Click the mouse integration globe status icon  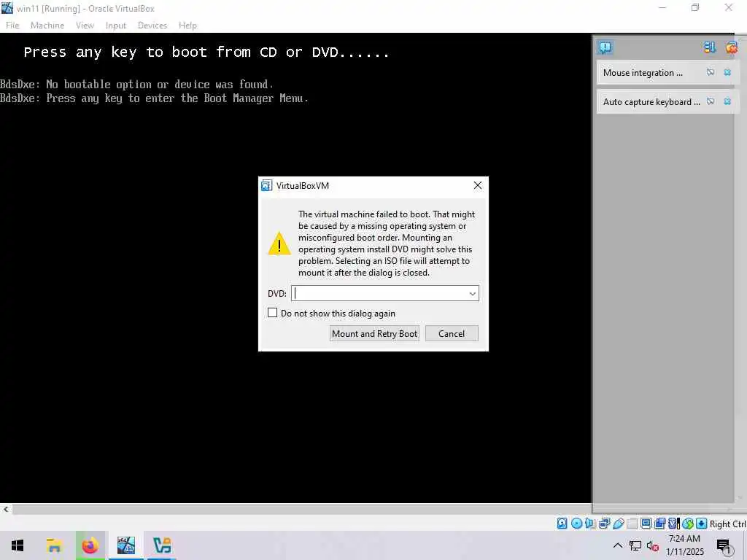point(688,524)
